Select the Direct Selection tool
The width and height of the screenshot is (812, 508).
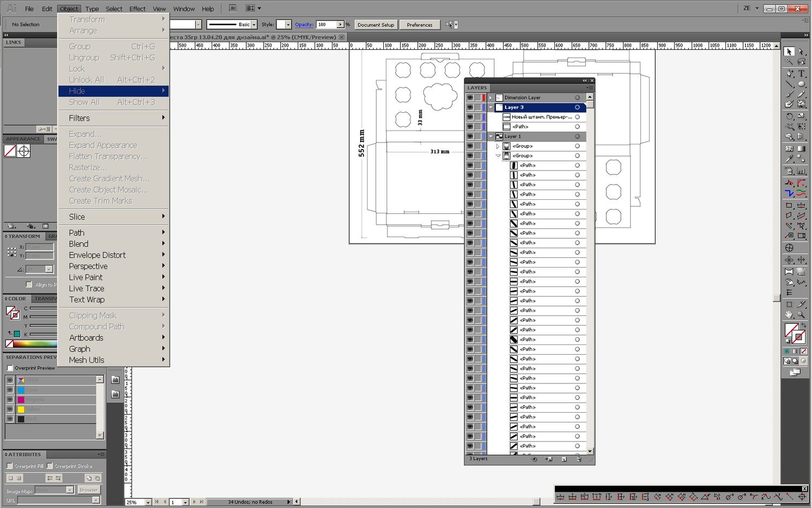tap(801, 52)
